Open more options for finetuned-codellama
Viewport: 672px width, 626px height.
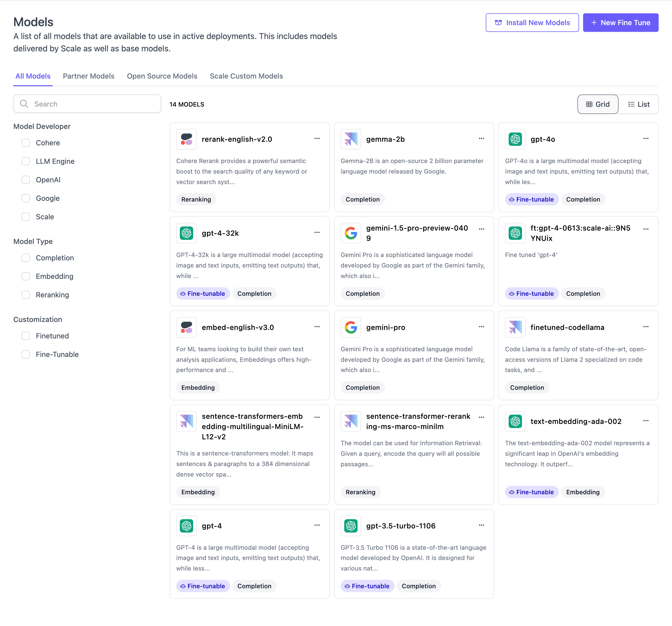click(646, 327)
